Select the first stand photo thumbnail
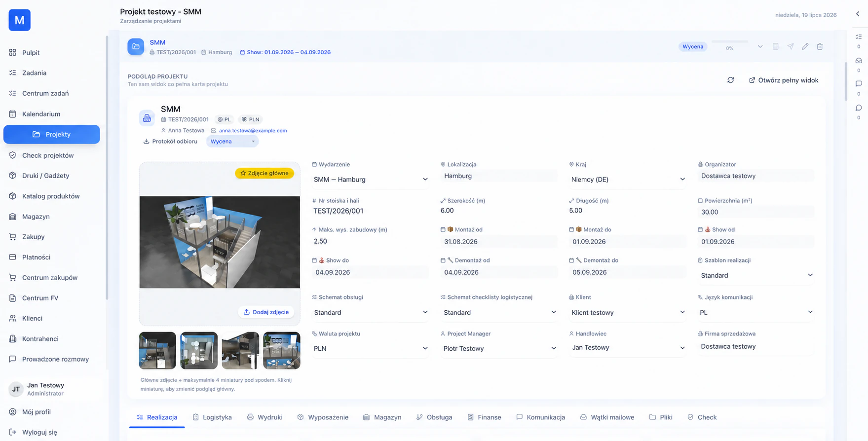 (x=157, y=350)
